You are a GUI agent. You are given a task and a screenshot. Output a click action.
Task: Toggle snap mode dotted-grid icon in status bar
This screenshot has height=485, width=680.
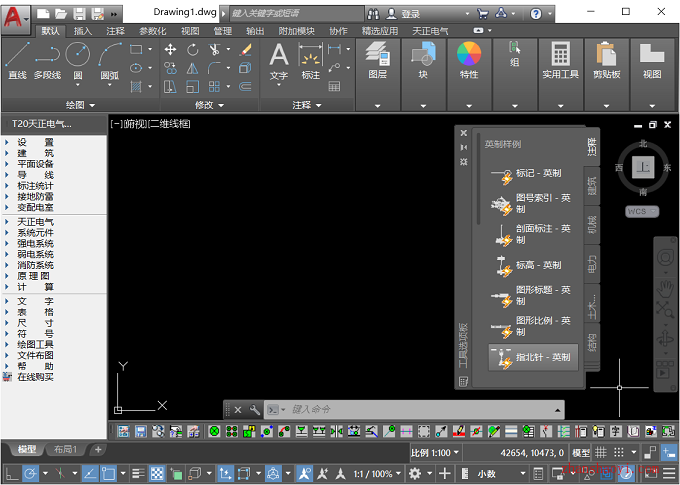coord(619,453)
